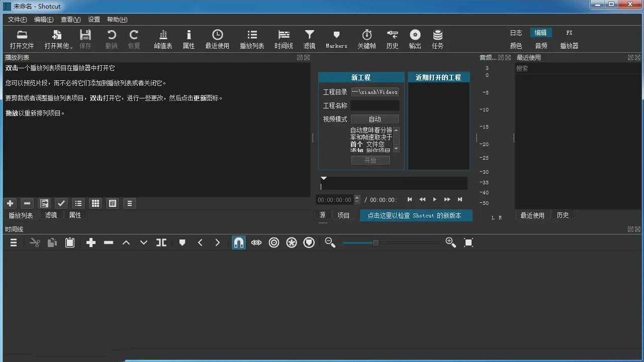This screenshot has height=362, width=644.
Task: Adjust the timeline zoom slider
Action: [x=376, y=243]
